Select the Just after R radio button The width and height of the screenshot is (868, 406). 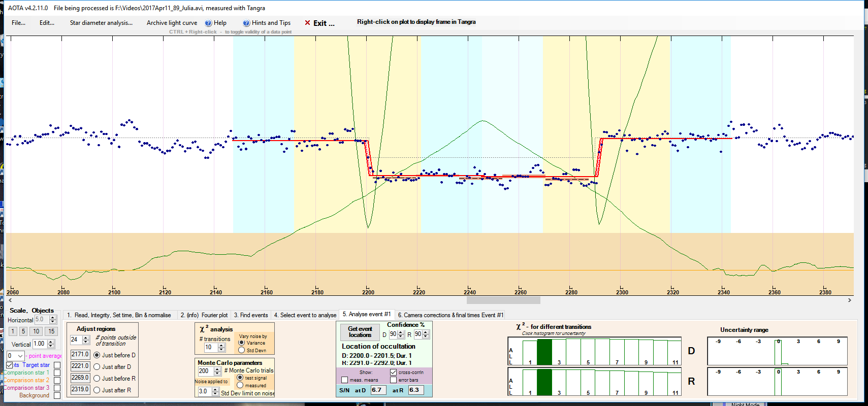coord(97,390)
